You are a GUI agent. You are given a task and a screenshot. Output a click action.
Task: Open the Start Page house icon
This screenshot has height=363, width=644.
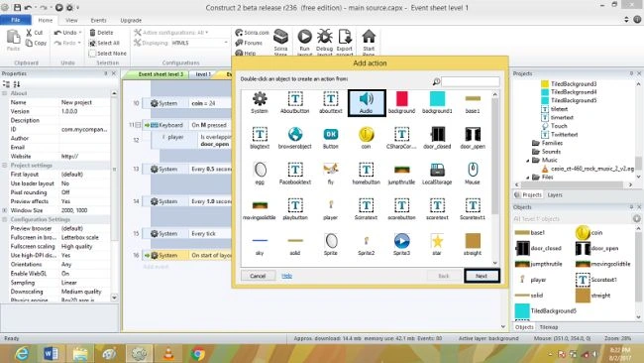click(369, 43)
